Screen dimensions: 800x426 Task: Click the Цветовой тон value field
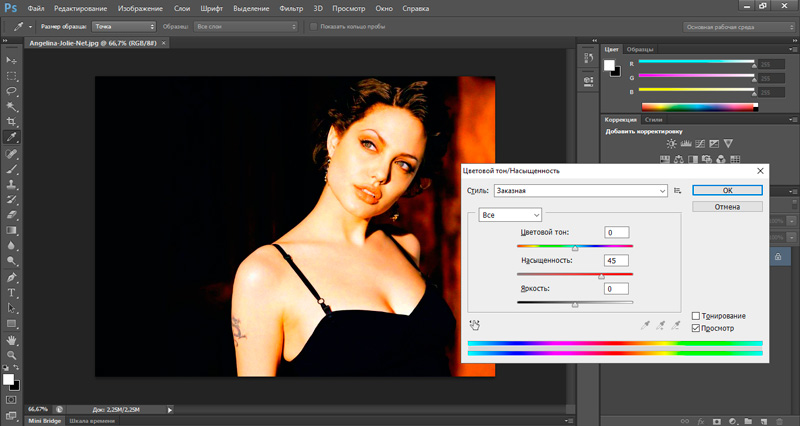pos(616,232)
